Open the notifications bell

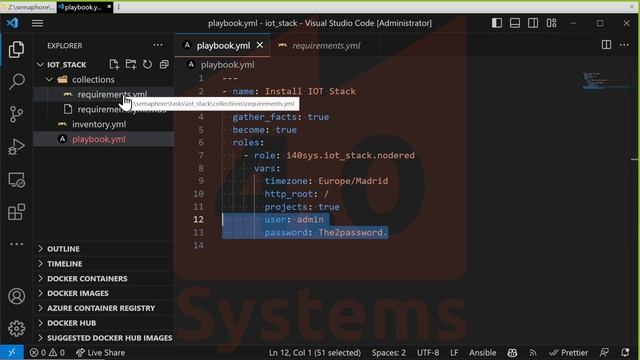click(x=625, y=353)
